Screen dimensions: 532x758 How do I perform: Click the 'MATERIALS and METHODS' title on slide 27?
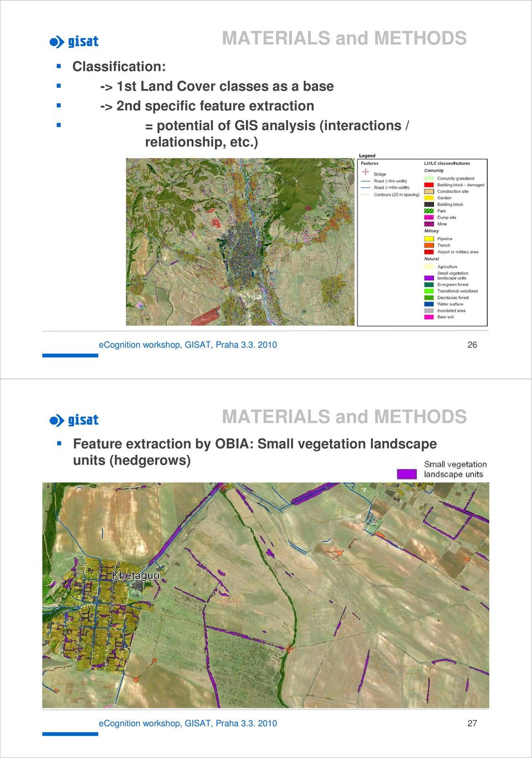pyautogui.click(x=344, y=417)
